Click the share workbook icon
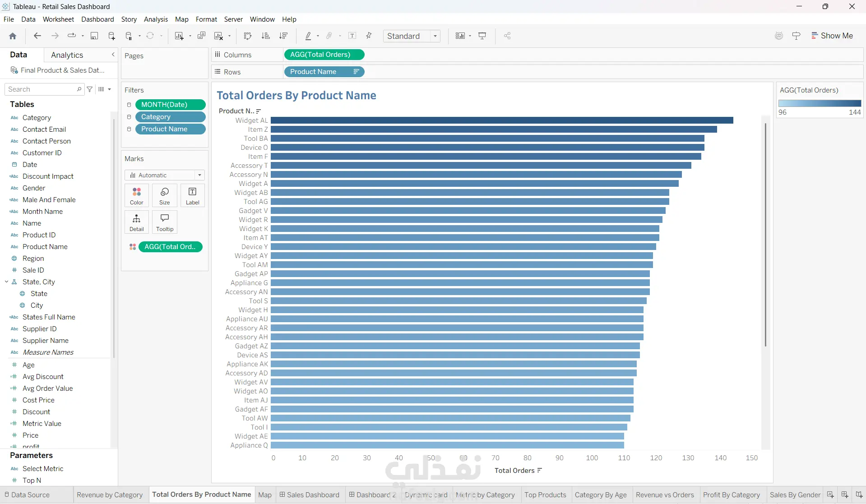 tap(507, 36)
